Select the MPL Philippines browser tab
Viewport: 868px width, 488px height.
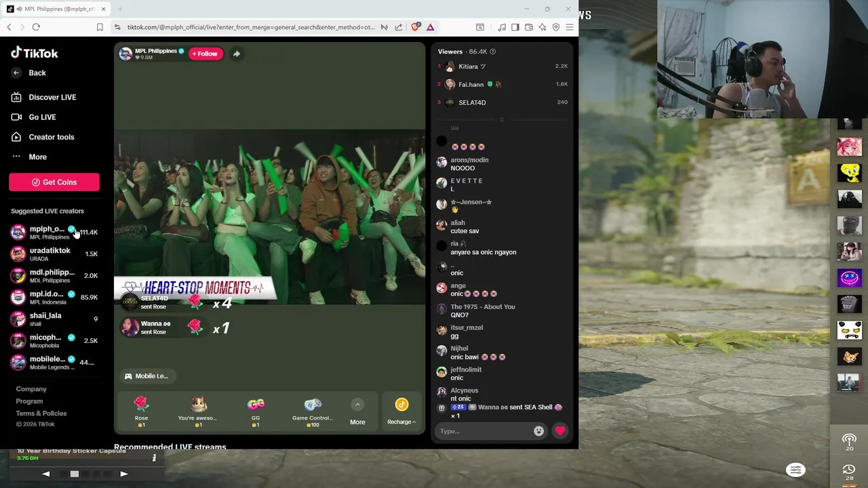click(56, 9)
